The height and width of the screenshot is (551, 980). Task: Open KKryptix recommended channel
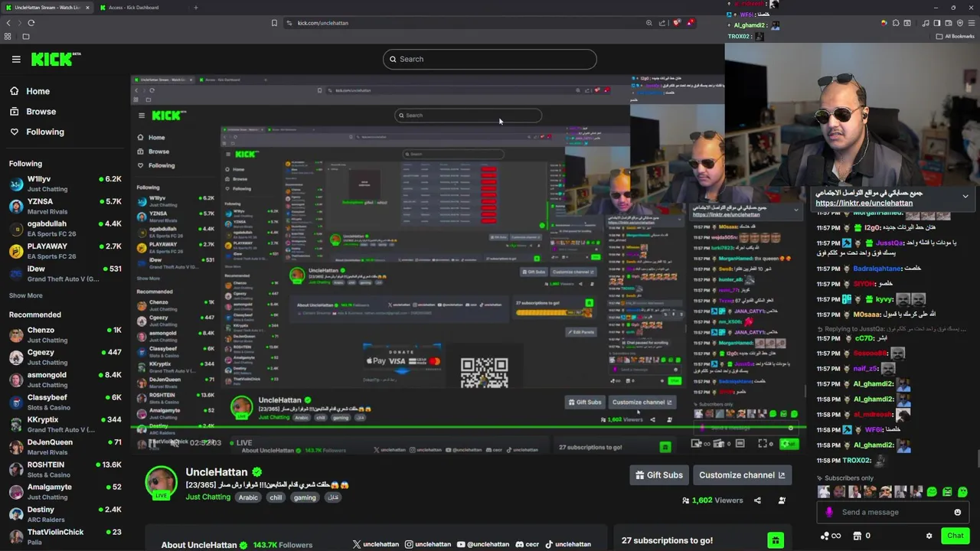pos(65,424)
